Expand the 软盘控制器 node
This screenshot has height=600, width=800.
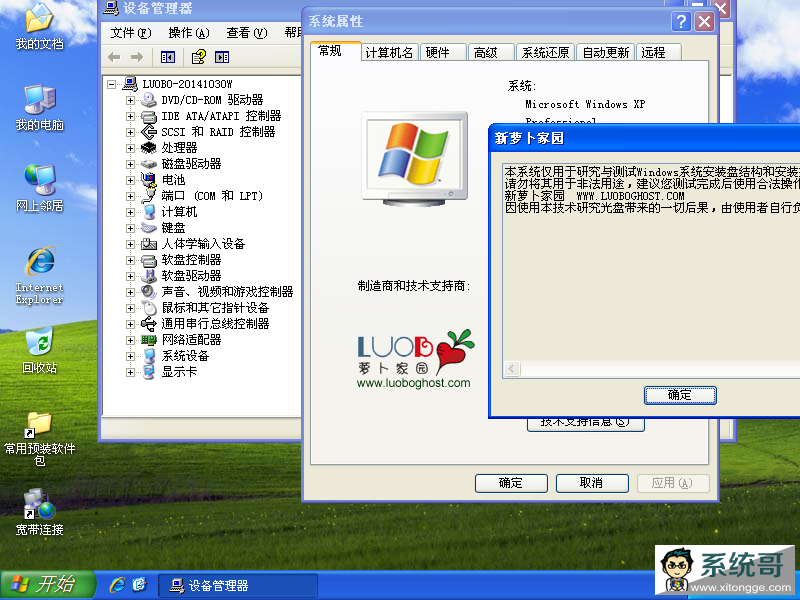(x=130, y=260)
